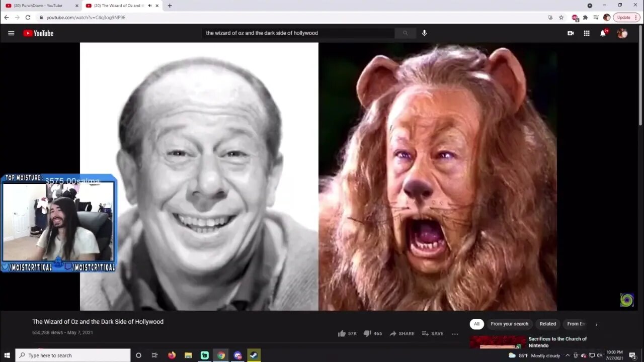Open Chrome media controls icon
Viewport: 644px width, 362px height.
coord(596,17)
